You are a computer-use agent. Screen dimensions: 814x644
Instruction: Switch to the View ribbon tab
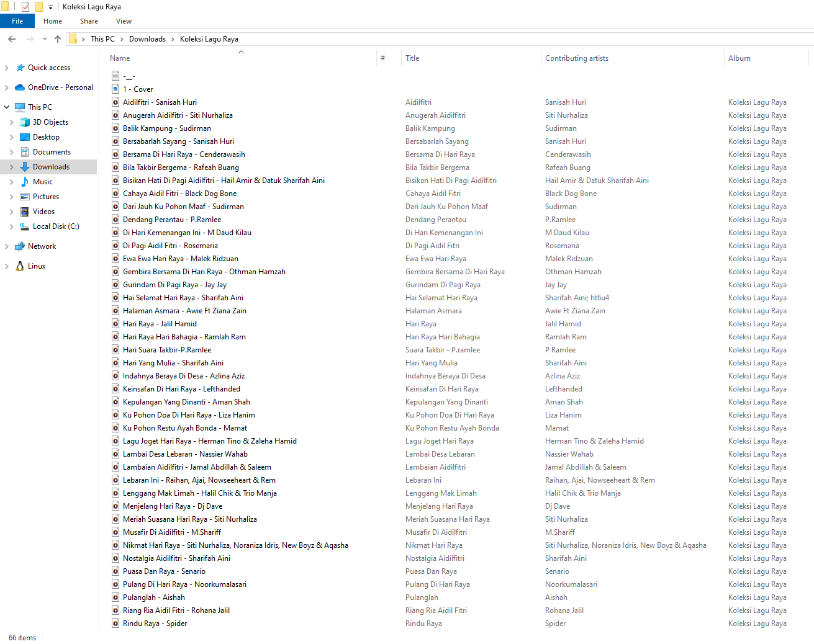pos(124,21)
